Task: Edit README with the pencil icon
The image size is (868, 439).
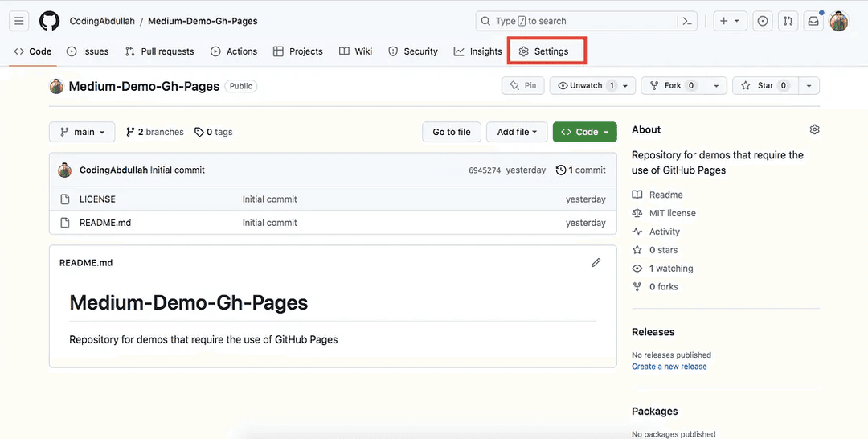Action: coord(596,263)
